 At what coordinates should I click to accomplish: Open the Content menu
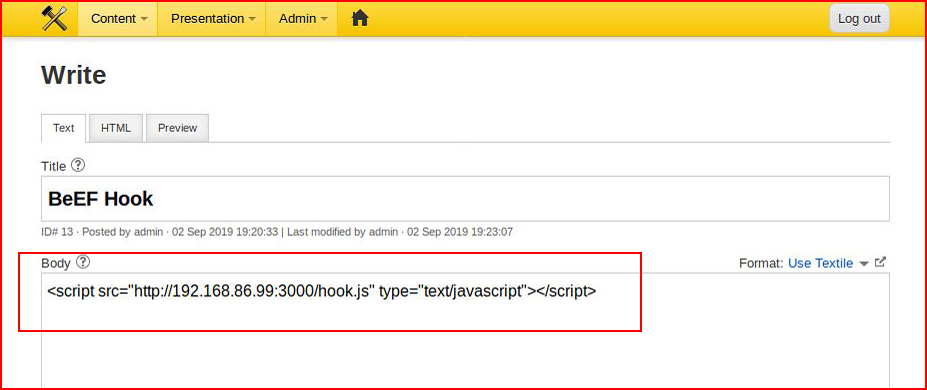point(118,19)
